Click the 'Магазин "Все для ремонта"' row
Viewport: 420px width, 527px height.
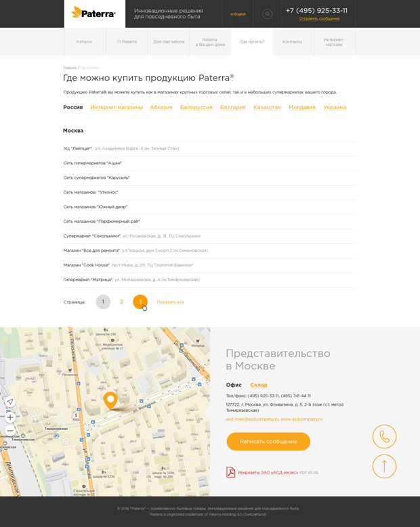pos(209,251)
